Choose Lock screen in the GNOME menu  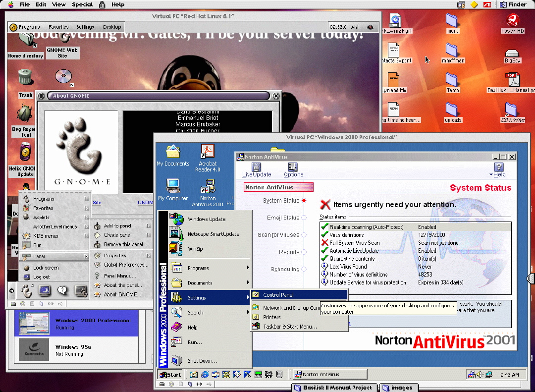coord(55,268)
